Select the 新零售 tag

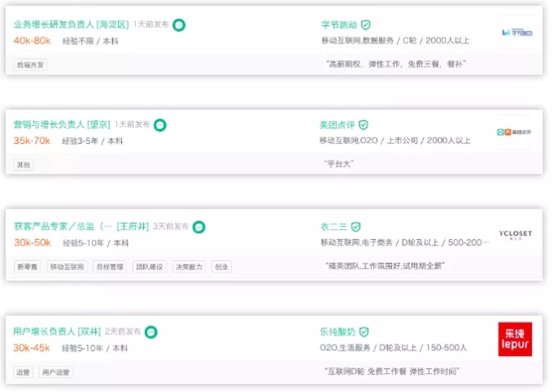click(x=28, y=267)
